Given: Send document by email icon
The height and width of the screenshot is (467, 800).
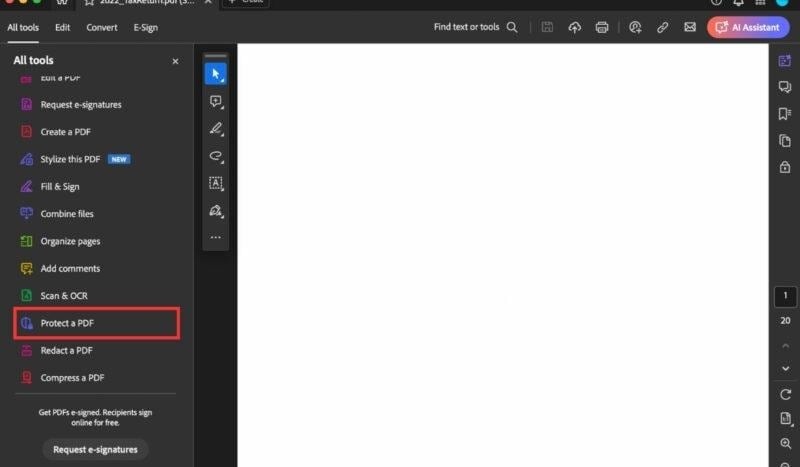Looking at the screenshot, I should coord(690,27).
